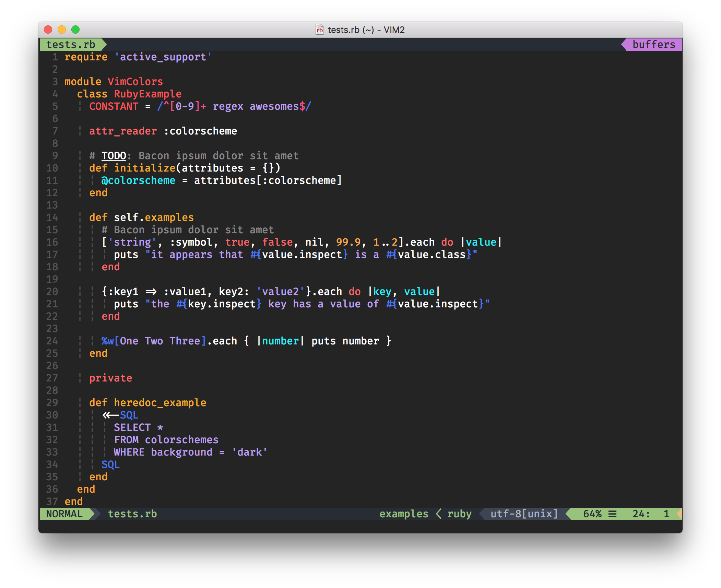721x588 pixels.
Task: Open the buffers label in tabline
Action: tap(653, 45)
